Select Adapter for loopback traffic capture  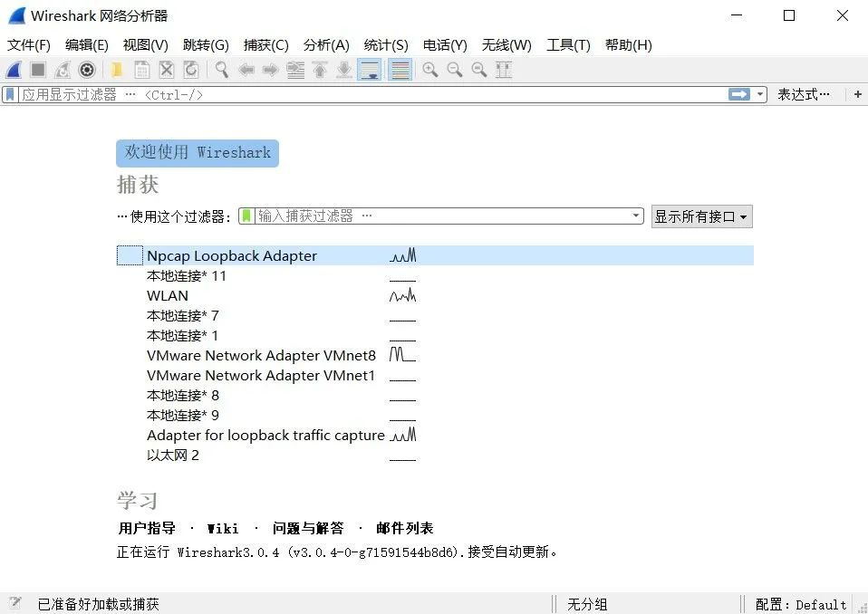[x=435, y=435]
